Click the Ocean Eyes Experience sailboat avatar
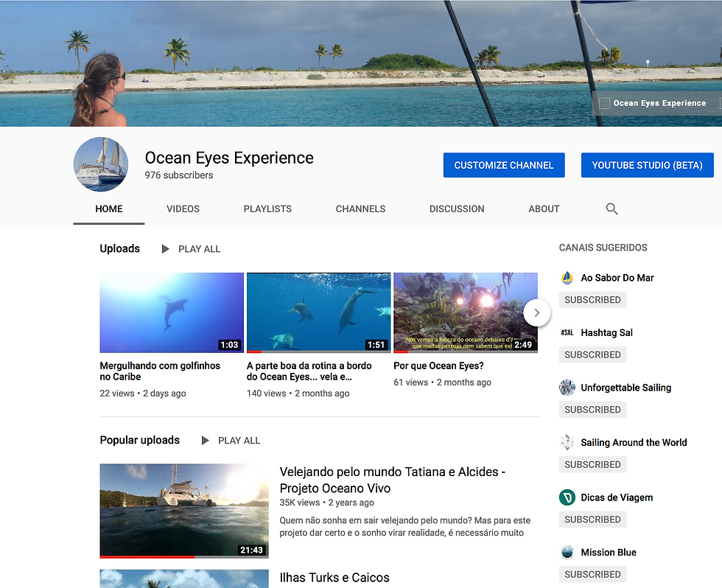 coord(101,164)
